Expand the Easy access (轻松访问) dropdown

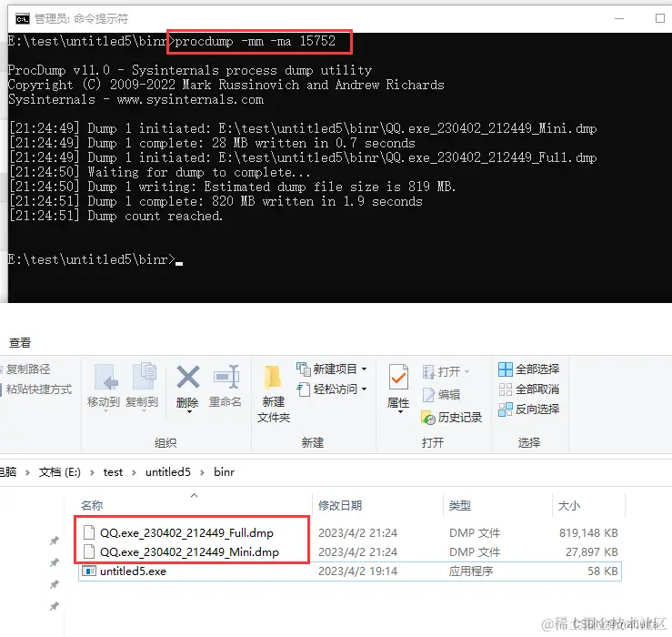(364, 389)
